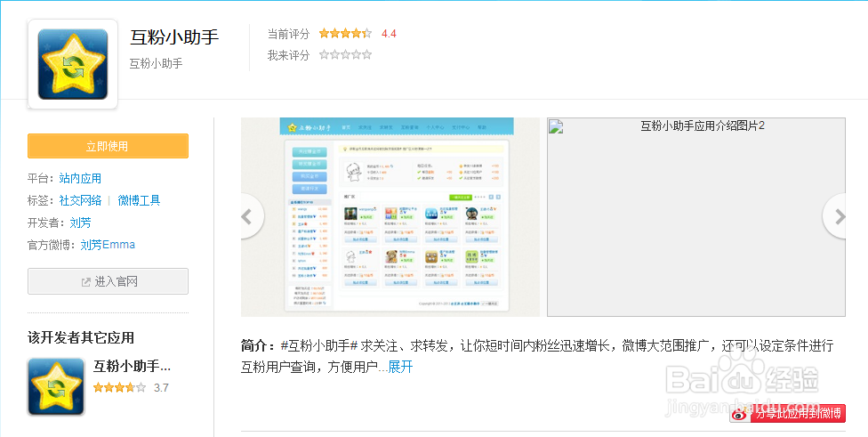The width and height of the screenshot is (868, 437).
Task: Open the developer's other app star icon
Action: pyautogui.click(x=56, y=386)
